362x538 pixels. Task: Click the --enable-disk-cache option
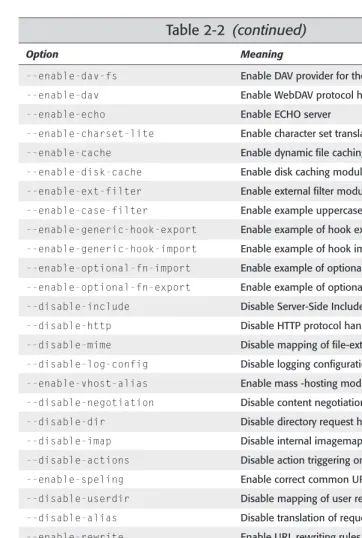pos(84,172)
